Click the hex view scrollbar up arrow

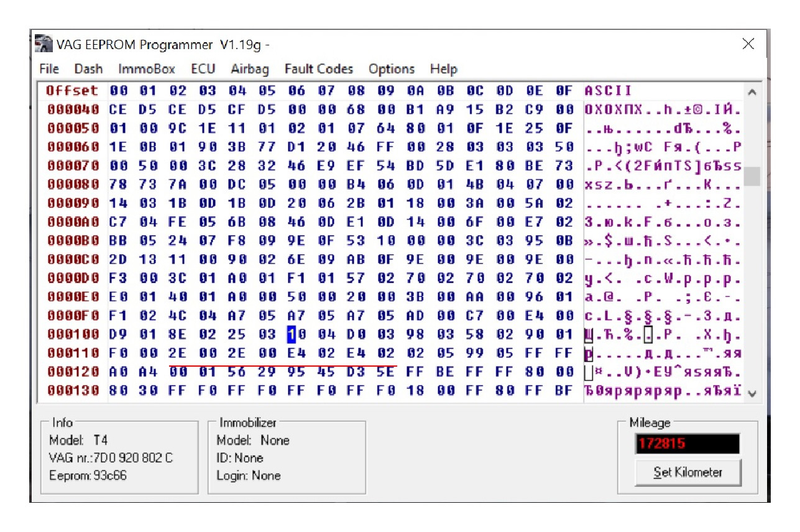pyautogui.click(x=752, y=92)
